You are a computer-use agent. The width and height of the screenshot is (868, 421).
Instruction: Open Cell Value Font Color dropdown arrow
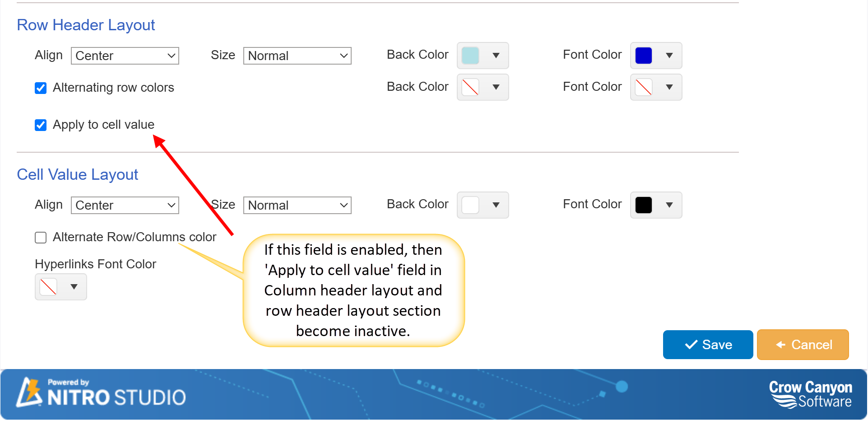click(x=669, y=205)
